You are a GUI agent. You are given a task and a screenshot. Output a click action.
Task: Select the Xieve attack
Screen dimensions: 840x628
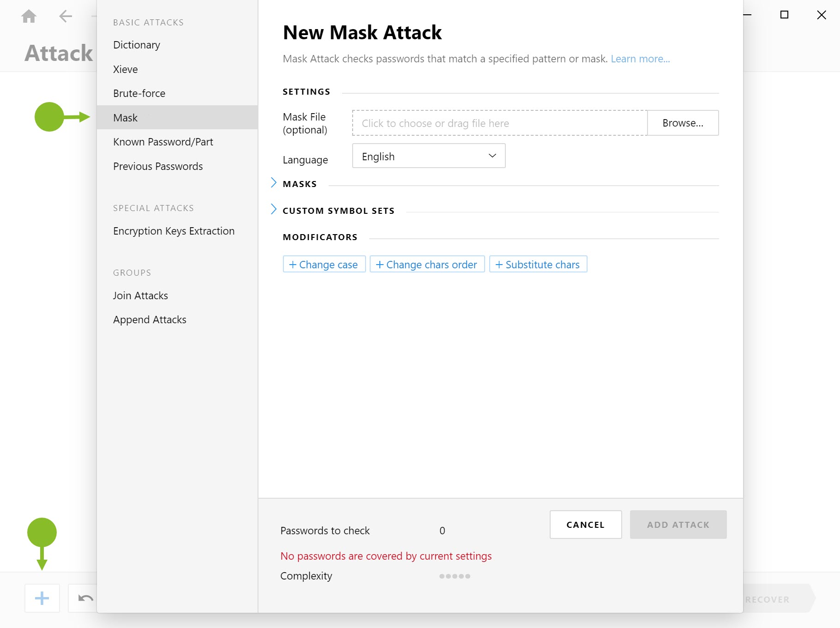[125, 69]
